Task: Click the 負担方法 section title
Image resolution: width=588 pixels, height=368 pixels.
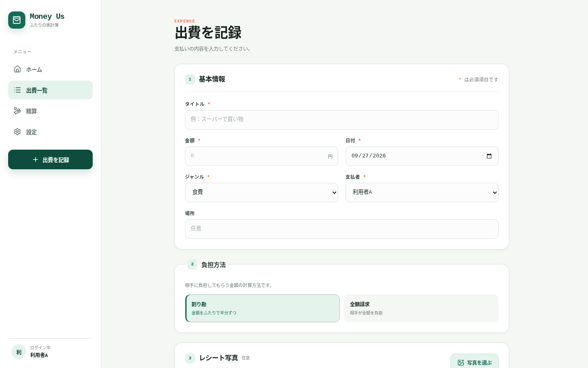Action: click(214, 265)
